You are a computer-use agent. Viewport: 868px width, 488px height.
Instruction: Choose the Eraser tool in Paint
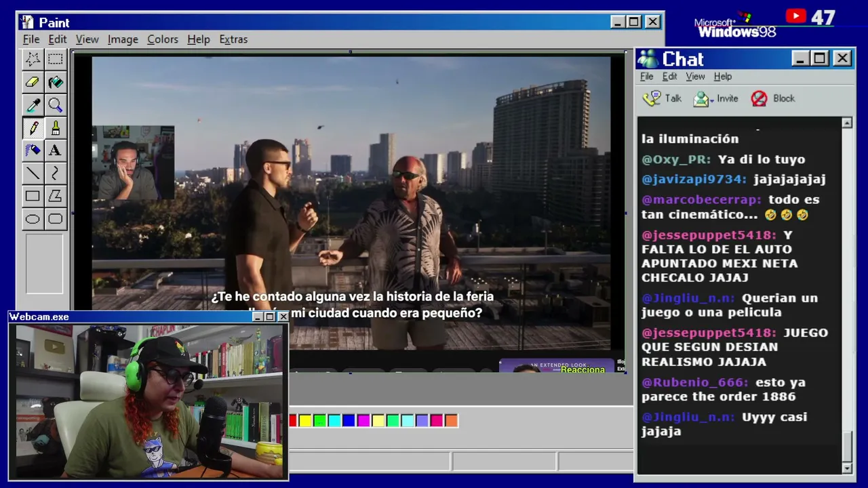33,82
